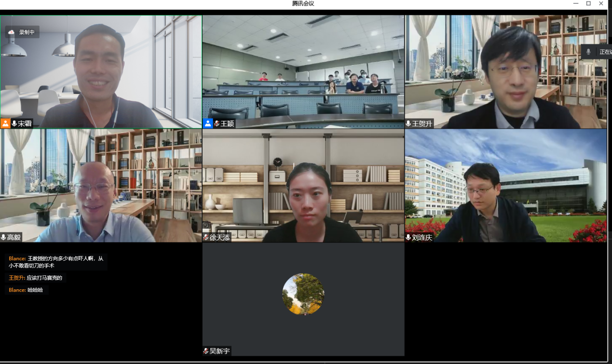612x364 pixels.
Task: Click the orange host icon beside 宋霜
Action: coord(5,123)
